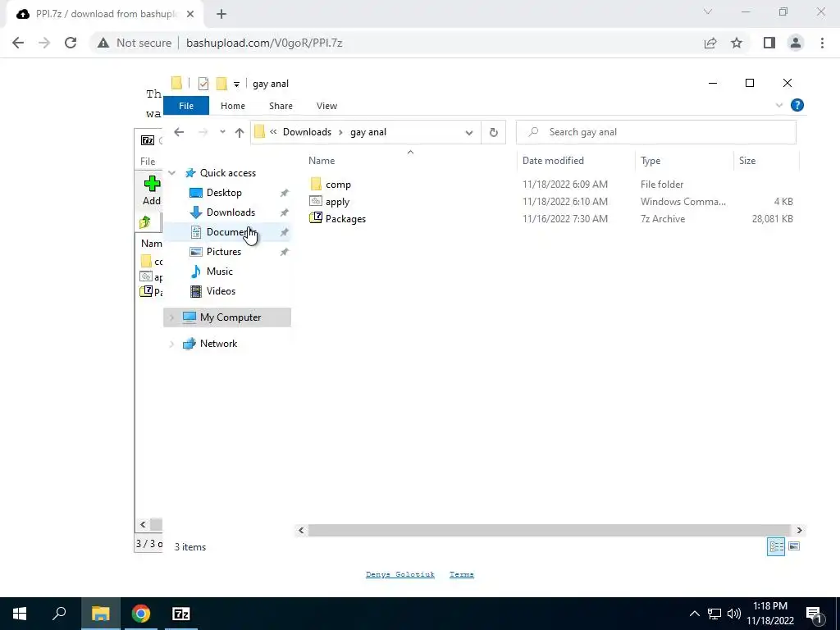
Task: Bookmark this page with the star
Action: (737, 43)
